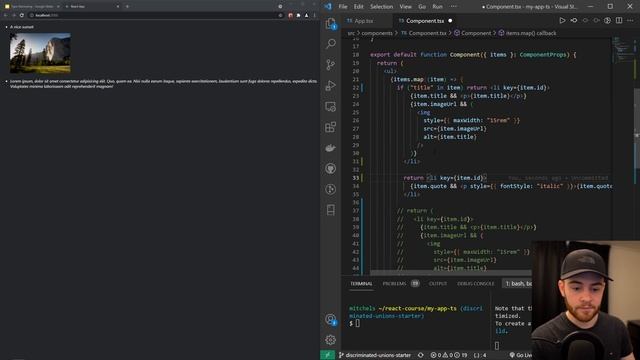Open the Extensions view
Viewport: 640px width, 360px height.
click(331, 127)
